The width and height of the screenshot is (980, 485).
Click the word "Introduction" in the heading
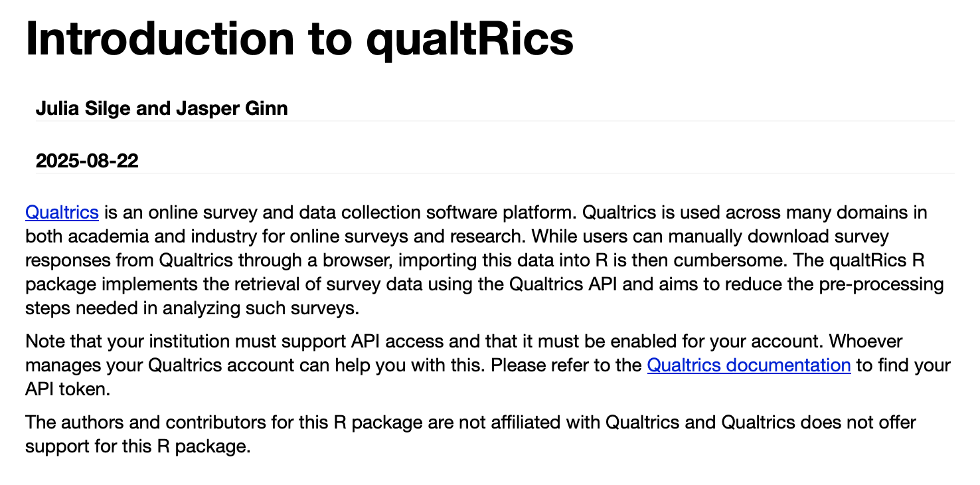coord(159,39)
